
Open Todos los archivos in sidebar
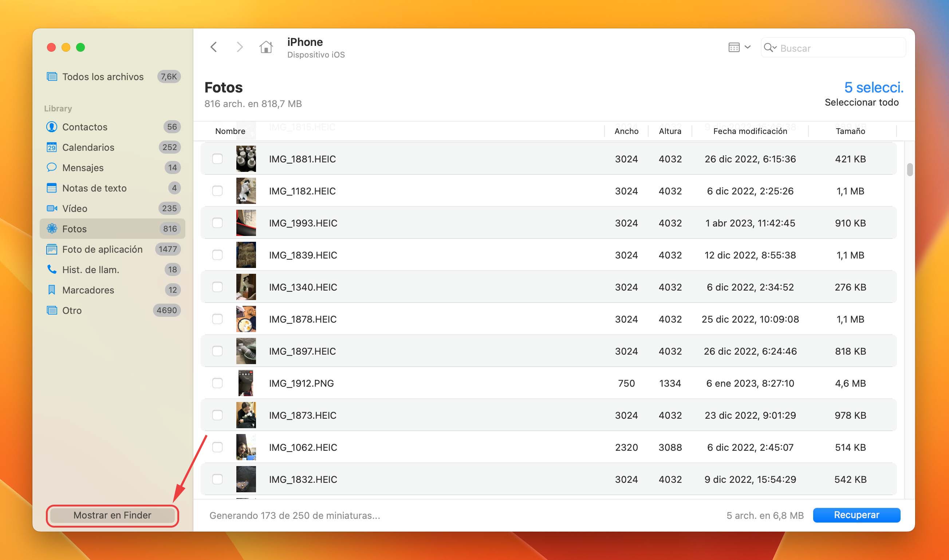pos(113,76)
